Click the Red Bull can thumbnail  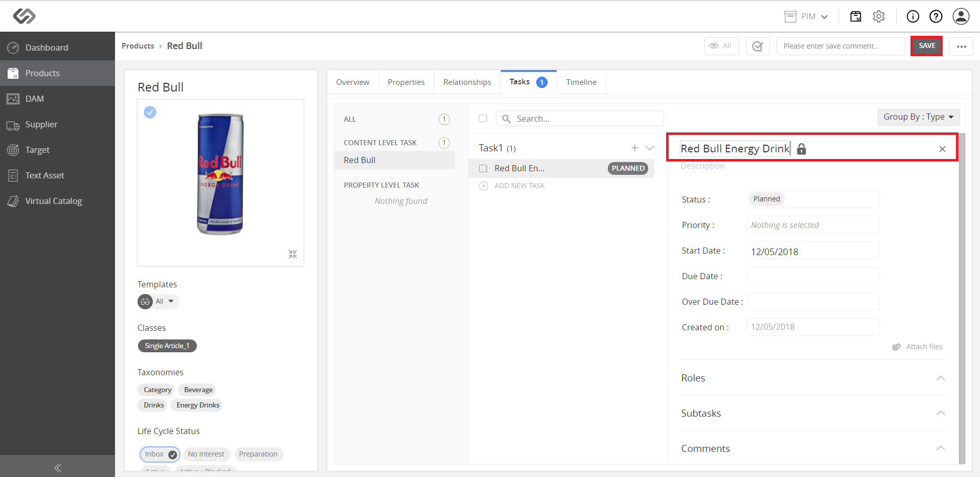(x=220, y=174)
